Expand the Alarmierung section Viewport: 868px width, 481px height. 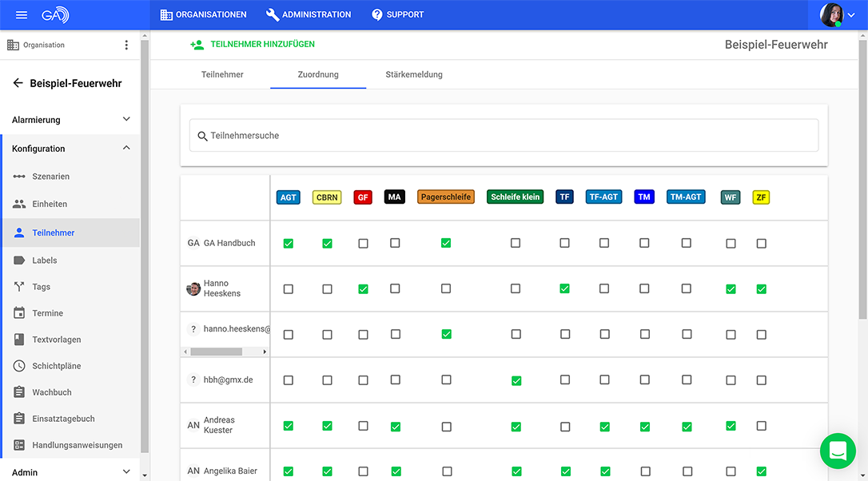[x=70, y=120]
